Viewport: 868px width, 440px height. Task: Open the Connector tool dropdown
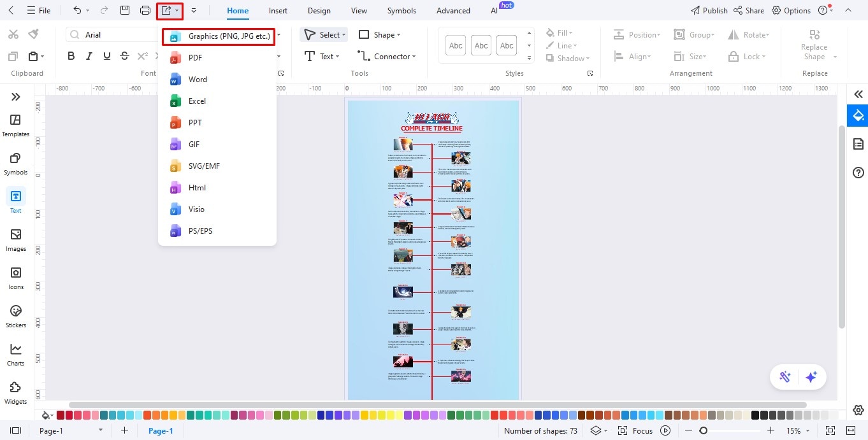pos(386,56)
